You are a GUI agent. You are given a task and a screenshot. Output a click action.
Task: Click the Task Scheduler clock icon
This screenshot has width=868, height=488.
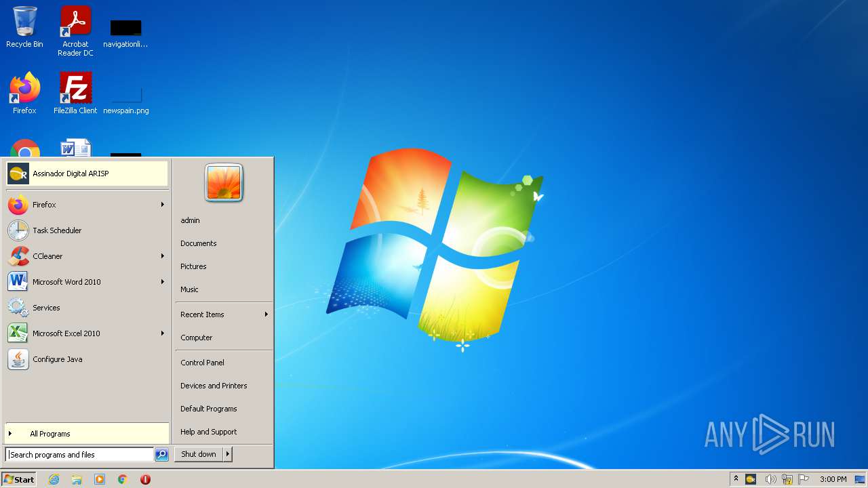click(x=18, y=230)
